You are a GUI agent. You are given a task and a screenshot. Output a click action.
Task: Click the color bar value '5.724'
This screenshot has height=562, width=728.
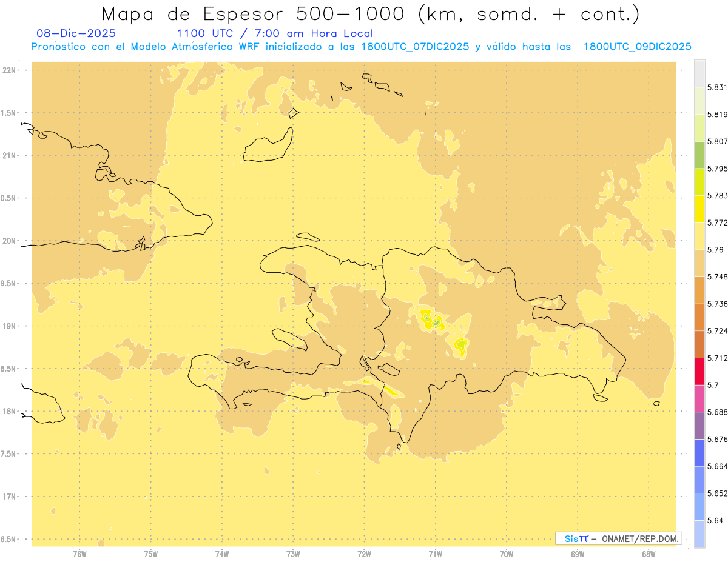(717, 330)
